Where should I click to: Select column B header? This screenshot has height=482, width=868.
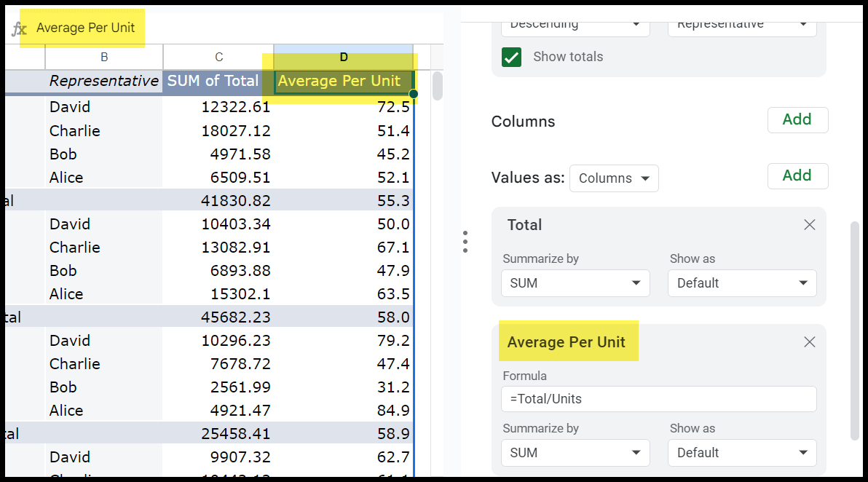click(x=104, y=57)
